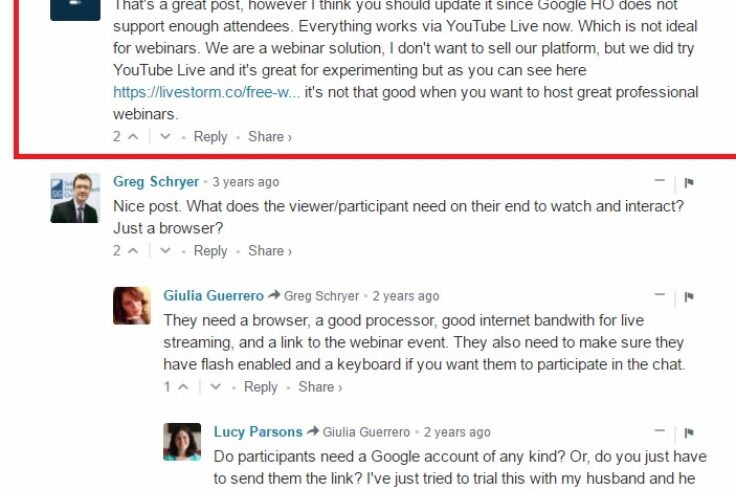This screenshot has width=736, height=490.
Task: Open the livestorm.co link in the comment
Action: point(207,92)
